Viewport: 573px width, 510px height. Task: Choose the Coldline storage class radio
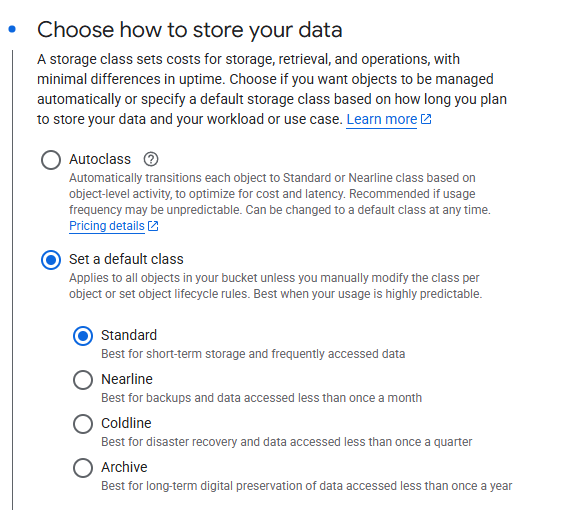point(83,424)
